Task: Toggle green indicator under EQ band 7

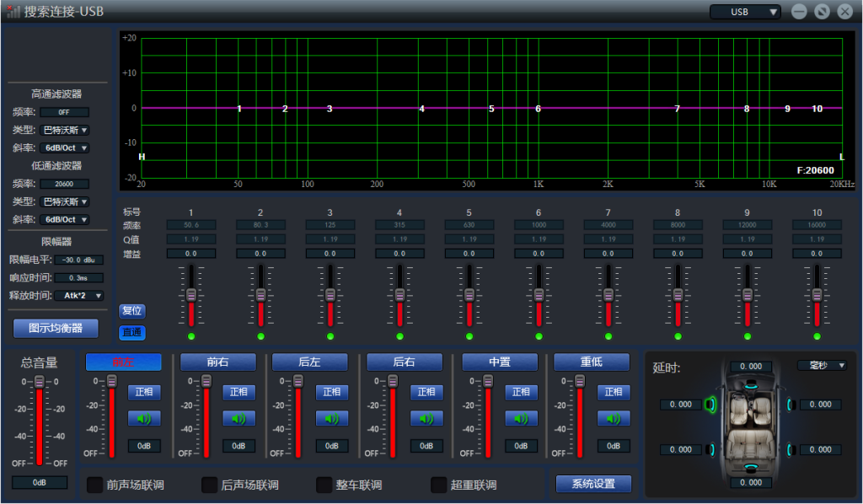Action: (x=608, y=336)
